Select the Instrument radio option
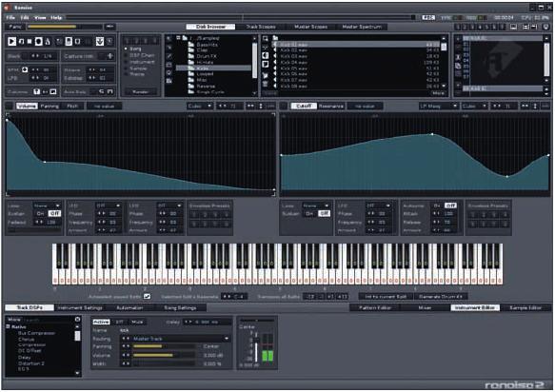The image size is (555, 392). pyautogui.click(x=139, y=62)
